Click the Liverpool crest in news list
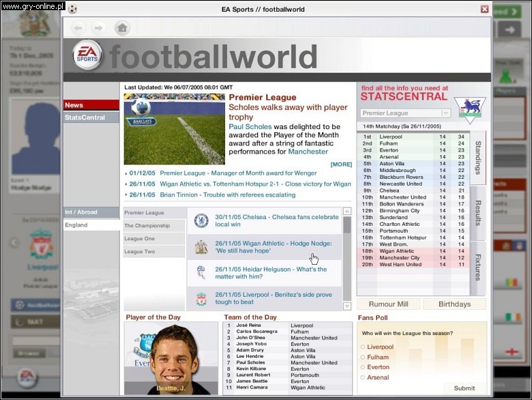 point(201,298)
